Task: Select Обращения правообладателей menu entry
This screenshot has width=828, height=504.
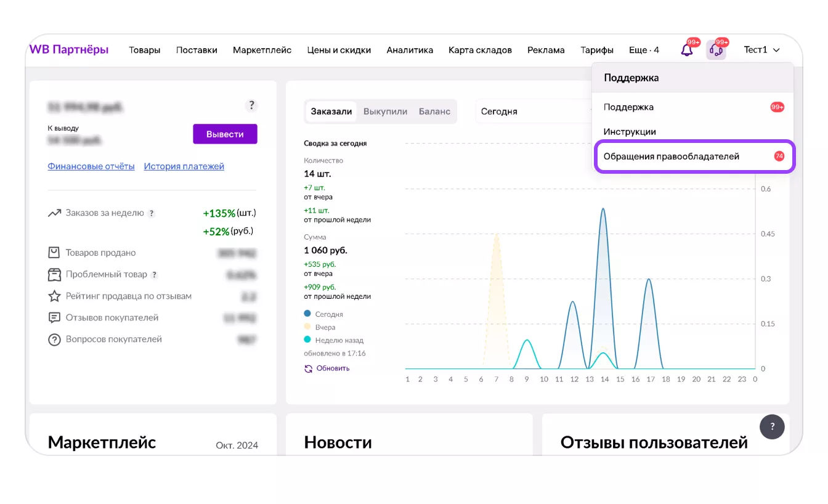Action: [x=694, y=156]
